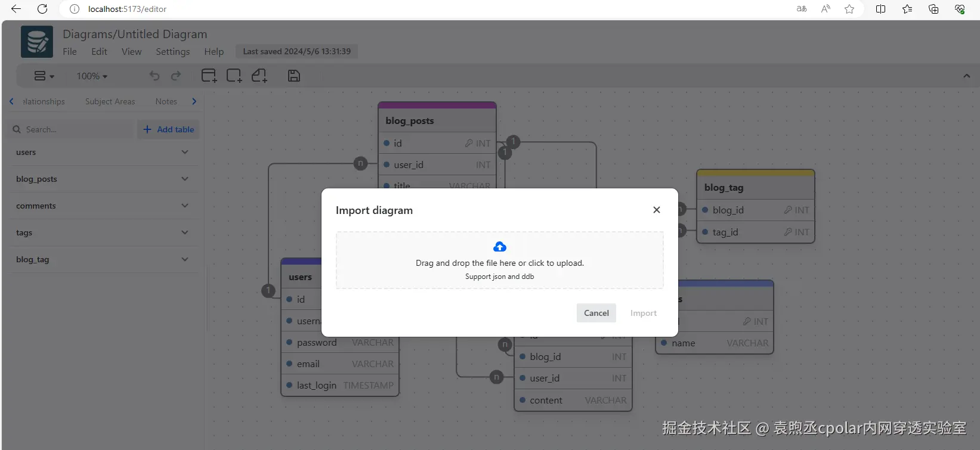
Task: Click the browser address bar URL
Action: click(x=127, y=9)
